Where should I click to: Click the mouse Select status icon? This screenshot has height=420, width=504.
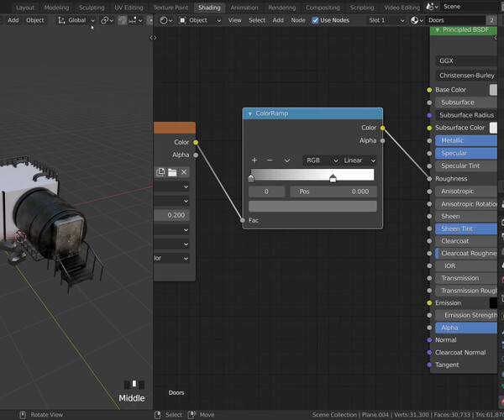[158, 415]
